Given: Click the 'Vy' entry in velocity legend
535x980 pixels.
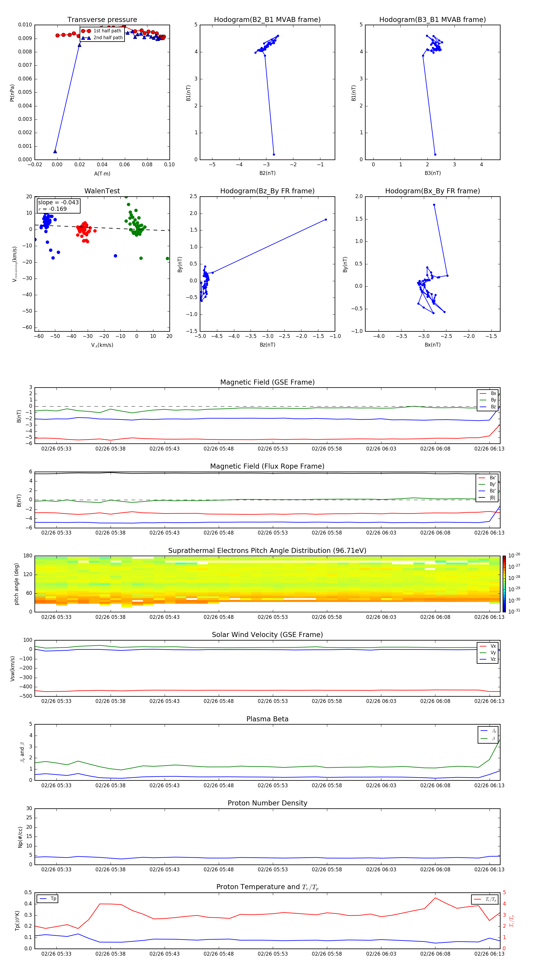Looking at the screenshot, I should point(488,652).
